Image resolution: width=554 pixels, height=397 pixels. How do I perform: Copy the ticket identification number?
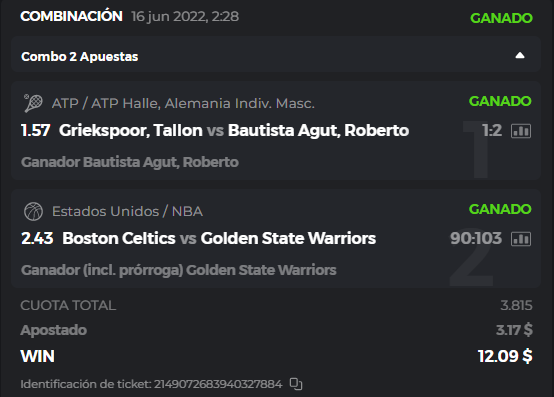296,384
